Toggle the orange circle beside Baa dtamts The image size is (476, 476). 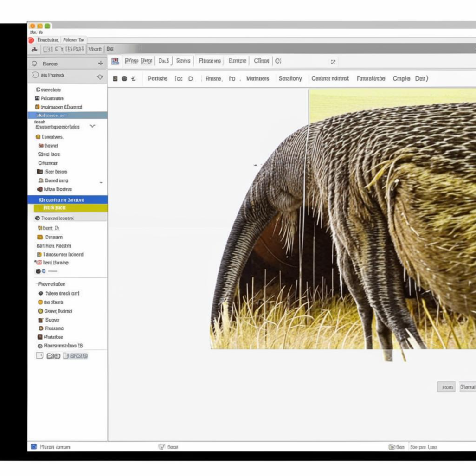pyautogui.click(x=40, y=302)
